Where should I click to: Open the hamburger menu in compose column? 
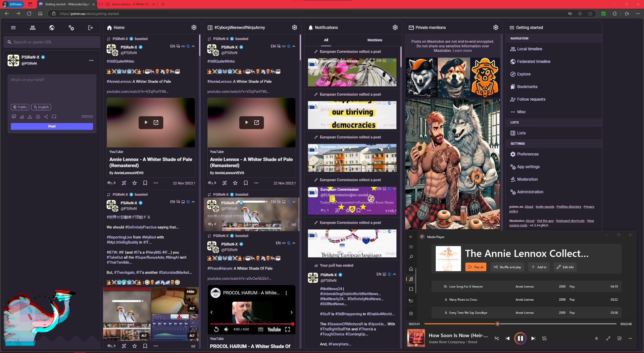click(x=13, y=28)
